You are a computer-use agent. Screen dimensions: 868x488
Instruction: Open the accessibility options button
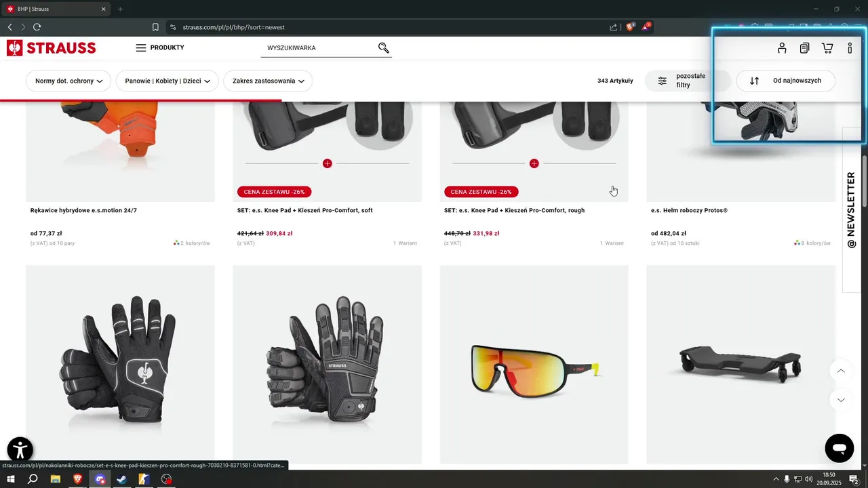20,450
